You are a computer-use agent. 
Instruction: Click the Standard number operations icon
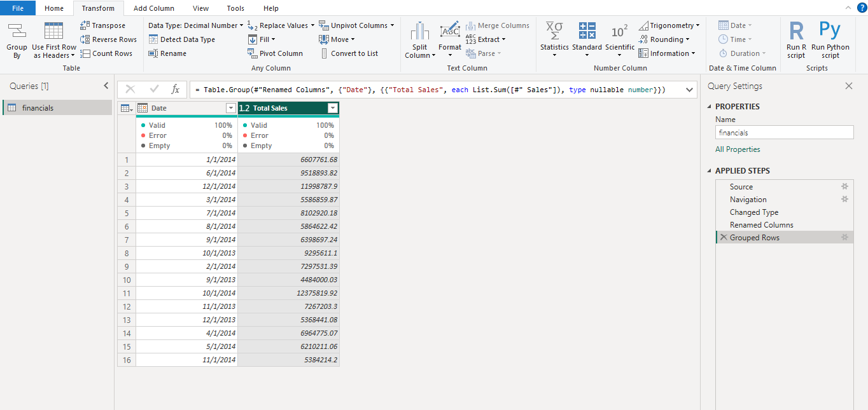click(587, 30)
